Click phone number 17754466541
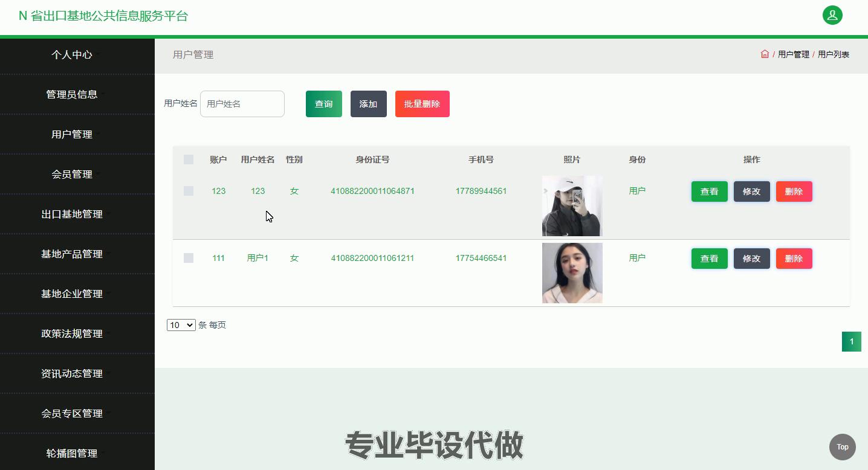 tap(481, 258)
